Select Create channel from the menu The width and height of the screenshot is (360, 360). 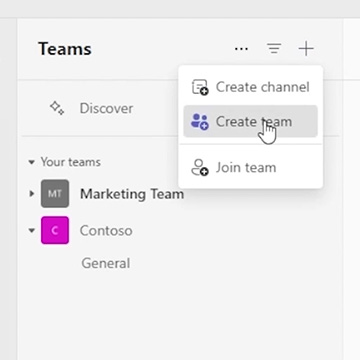coord(250,87)
